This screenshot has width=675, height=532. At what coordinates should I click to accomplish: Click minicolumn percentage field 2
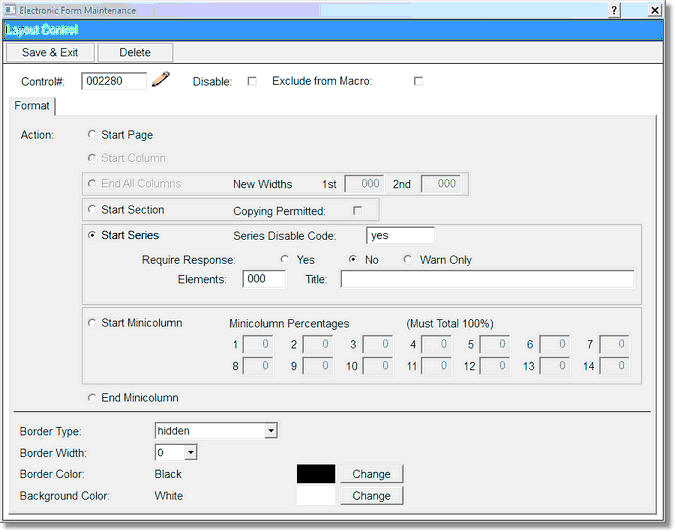(x=318, y=344)
